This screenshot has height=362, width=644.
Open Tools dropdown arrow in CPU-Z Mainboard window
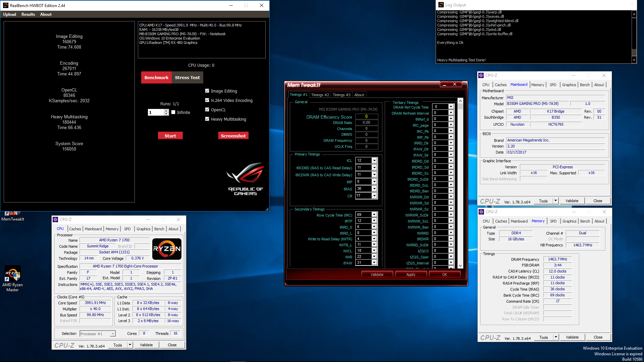point(555,201)
